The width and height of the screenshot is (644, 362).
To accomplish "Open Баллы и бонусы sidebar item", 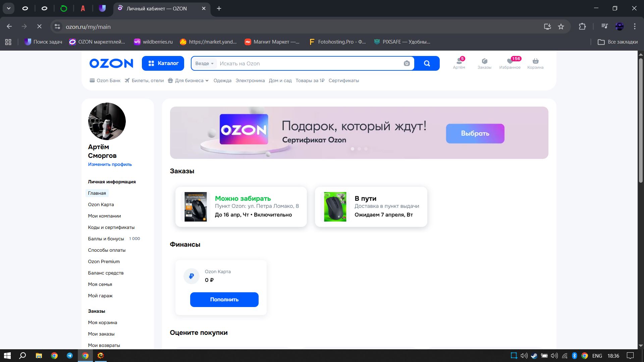I will (106, 239).
